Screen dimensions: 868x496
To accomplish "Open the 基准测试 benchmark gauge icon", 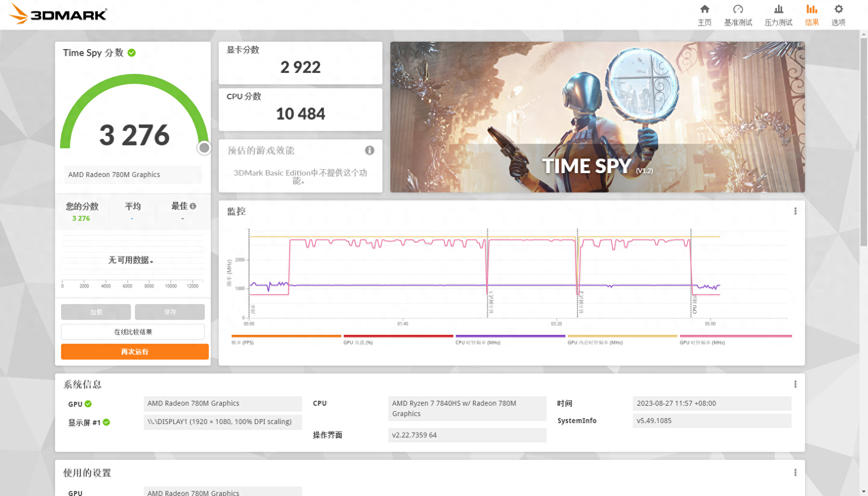I will point(738,9).
